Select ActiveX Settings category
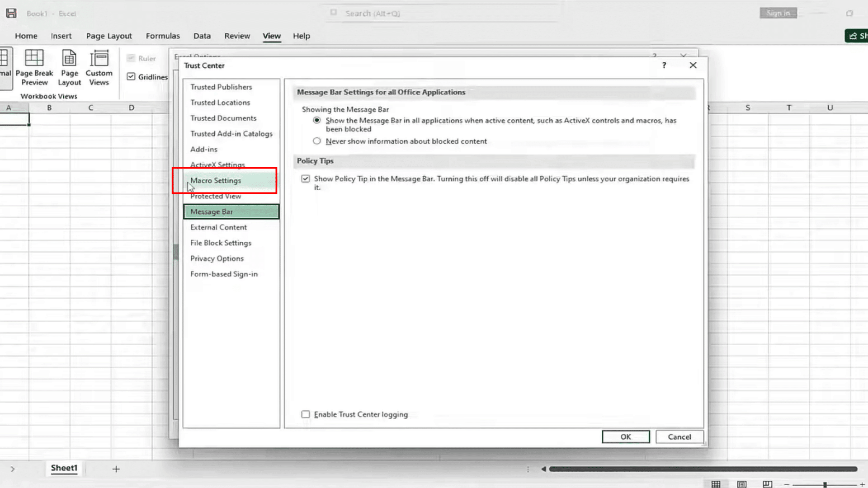 point(231,164)
